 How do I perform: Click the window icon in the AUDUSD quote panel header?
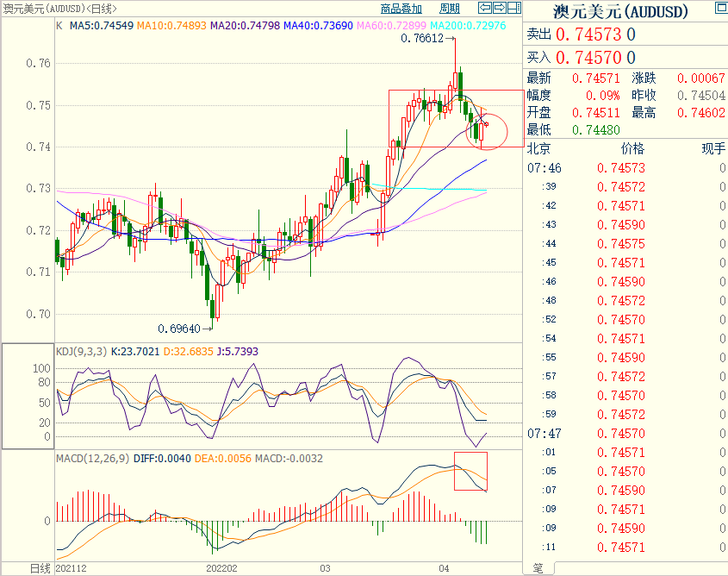(721, 8)
